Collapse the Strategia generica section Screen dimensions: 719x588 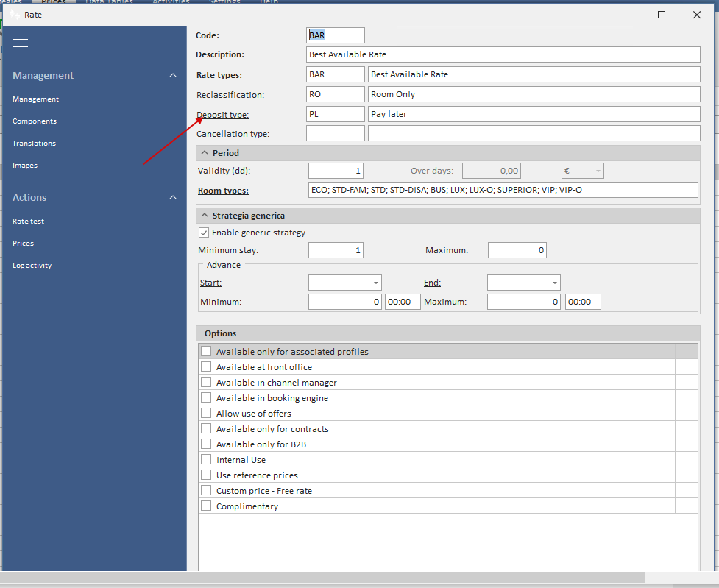coord(205,216)
